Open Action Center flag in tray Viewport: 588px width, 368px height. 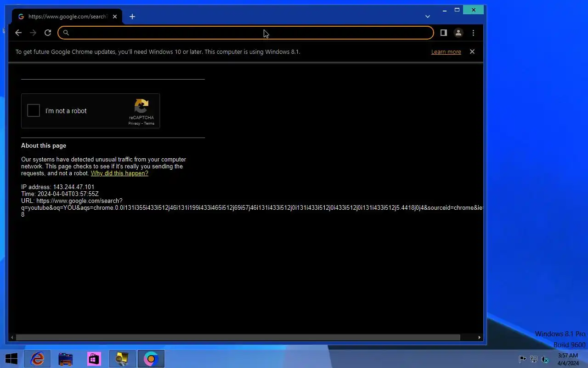click(x=523, y=359)
